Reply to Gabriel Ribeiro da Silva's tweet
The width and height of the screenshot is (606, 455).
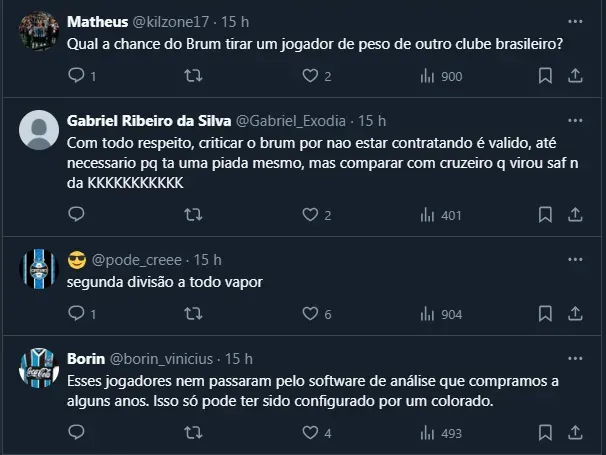tap(76, 214)
